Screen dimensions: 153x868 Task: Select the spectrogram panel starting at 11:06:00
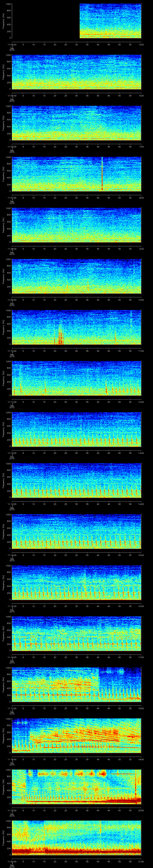[76, 123]
